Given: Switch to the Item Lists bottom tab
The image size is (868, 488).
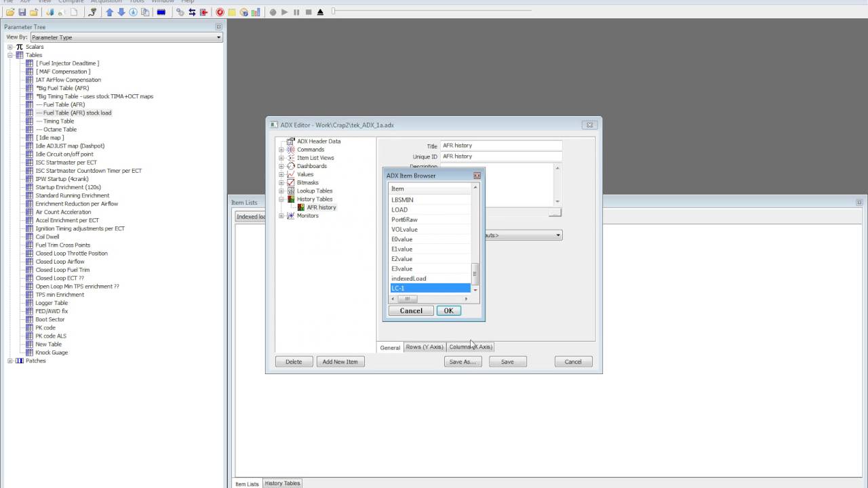Looking at the screenshot, I should tap(247, 483).
